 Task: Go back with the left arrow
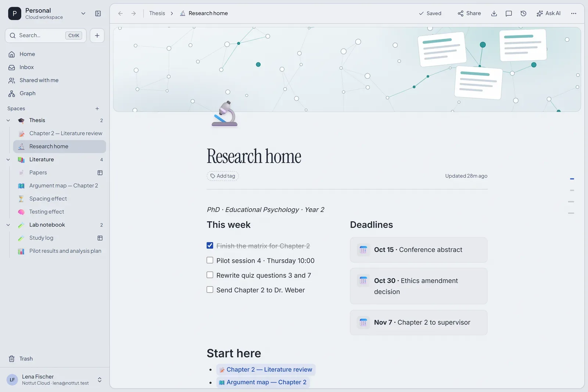click(x=120, y=14)
